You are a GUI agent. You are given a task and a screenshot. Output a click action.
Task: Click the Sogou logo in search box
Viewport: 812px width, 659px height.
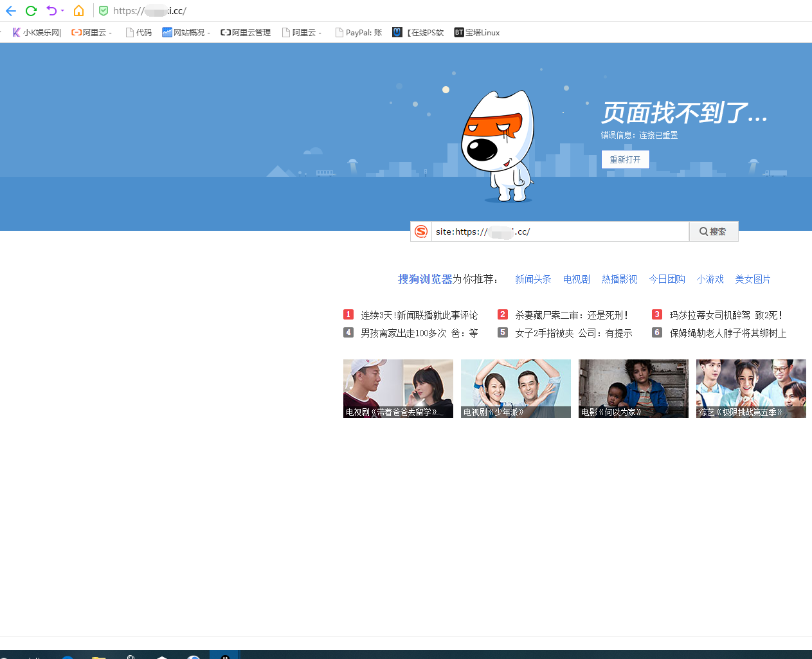421,231
